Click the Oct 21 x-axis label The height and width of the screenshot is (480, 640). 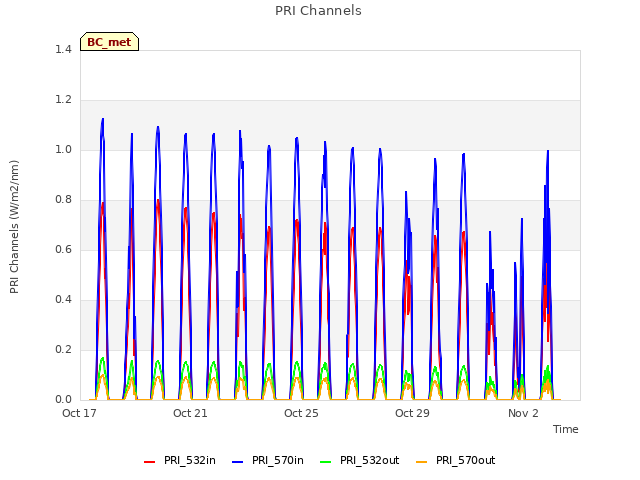coord(190,413)
